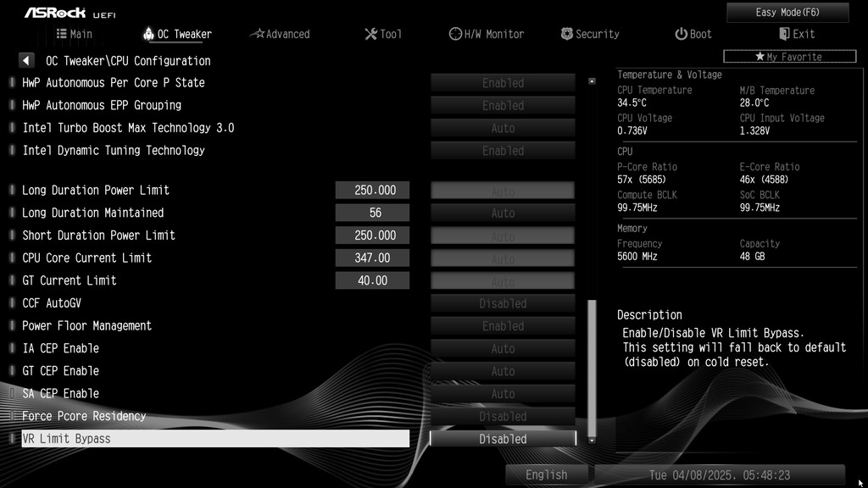868x488 pixels.
Task: Click the settings list scrollbar thumb
Action: pyautogui.click(x=592, y=368)
